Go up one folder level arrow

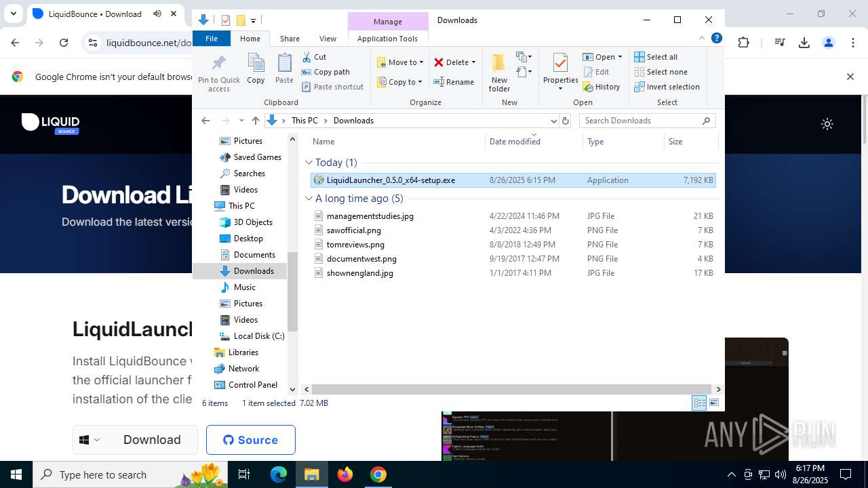click(255, 121)
